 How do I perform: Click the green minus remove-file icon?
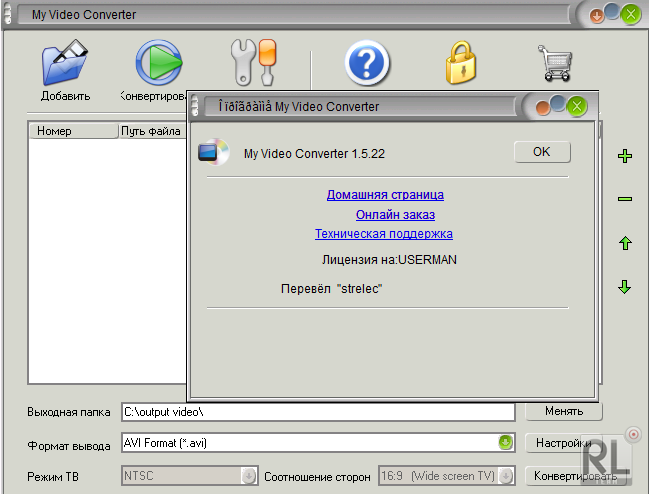coord(625,199)
